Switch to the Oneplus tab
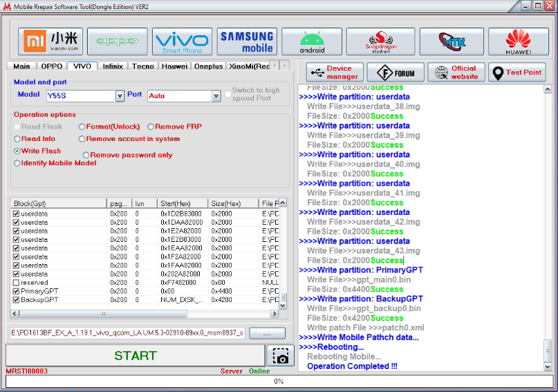The image size is (558, 392). [x=209, y=66]
